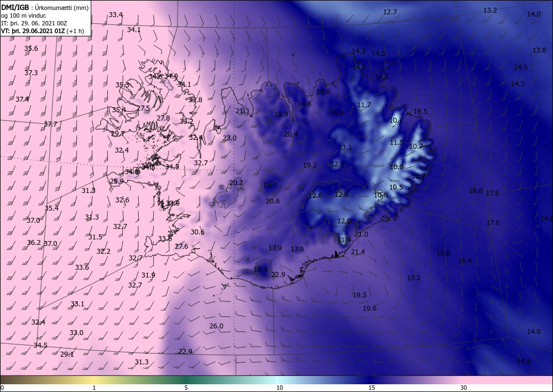
Task: Click the 13.2 value at the top
Action: click(x=490, y=11)
